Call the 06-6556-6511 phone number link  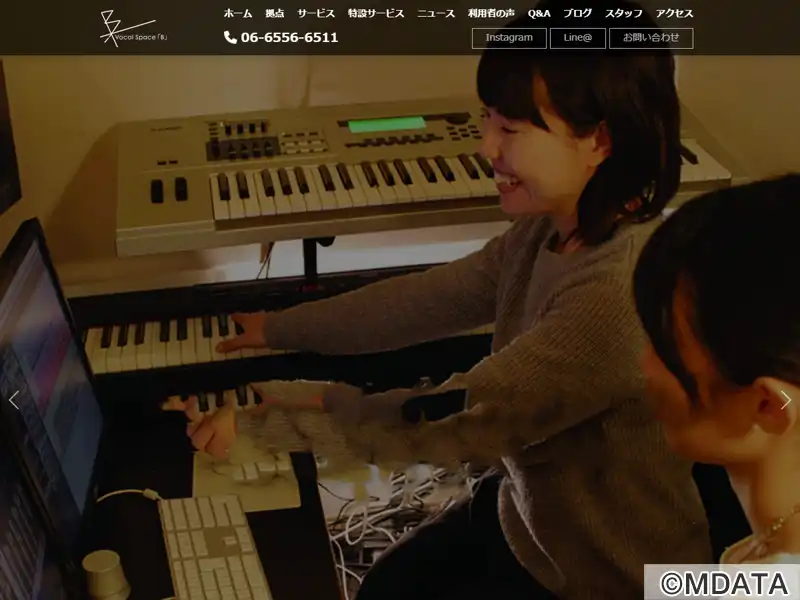tap(289, 37)
